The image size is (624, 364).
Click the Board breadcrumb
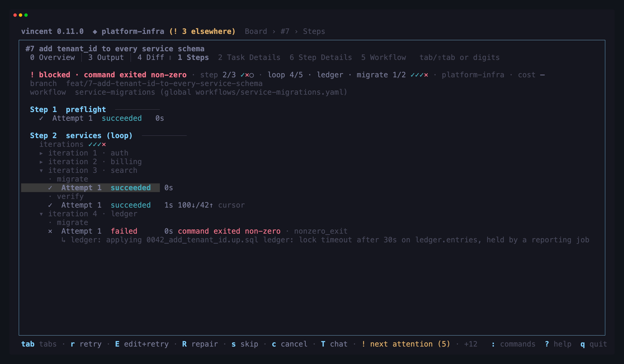click(x=256, y=31)
